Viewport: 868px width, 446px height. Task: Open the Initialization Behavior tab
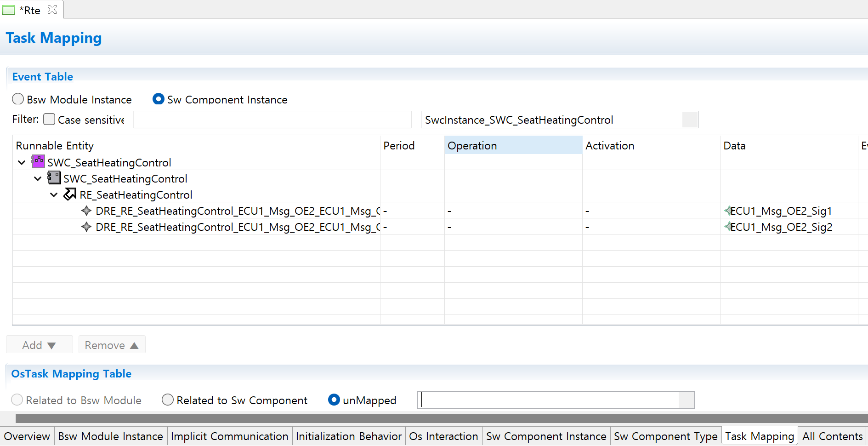349,436
